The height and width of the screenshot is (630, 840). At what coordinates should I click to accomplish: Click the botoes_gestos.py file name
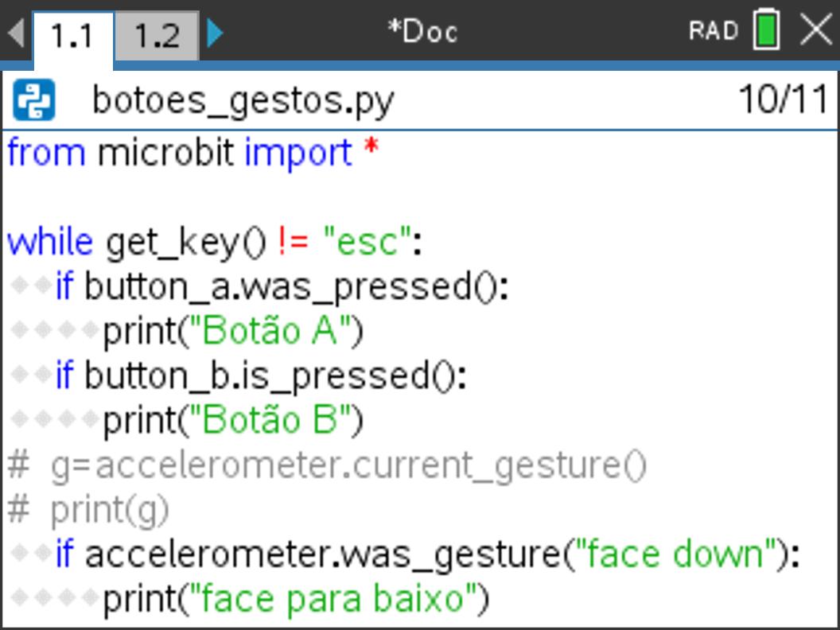pos(243,101)
